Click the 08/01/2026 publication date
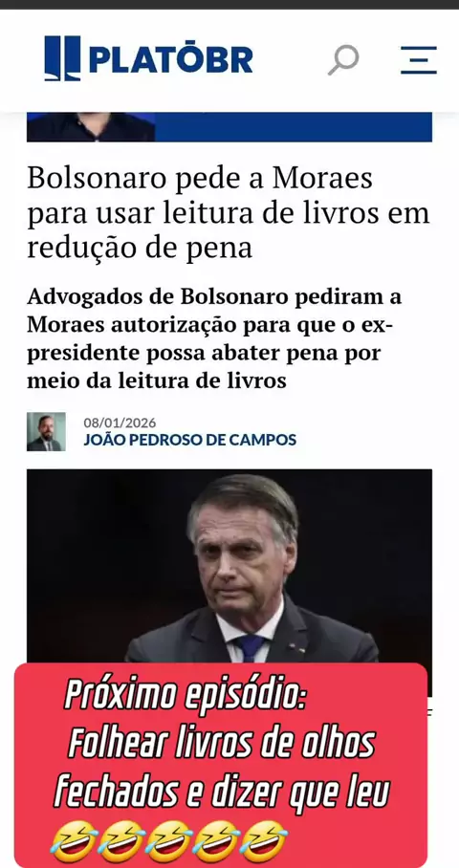 [x=120, y=423]
